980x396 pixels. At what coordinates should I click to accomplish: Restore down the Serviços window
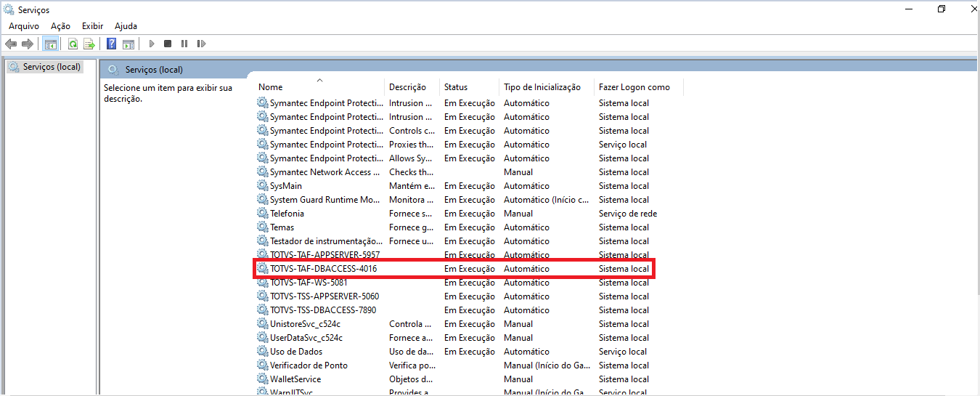[x=942, y=9]
